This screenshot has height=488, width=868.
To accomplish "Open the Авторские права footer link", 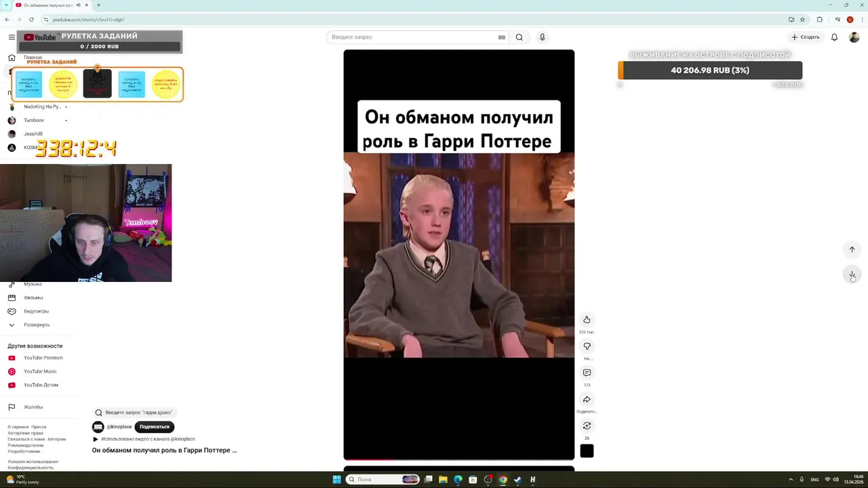I will click(25, 433).
